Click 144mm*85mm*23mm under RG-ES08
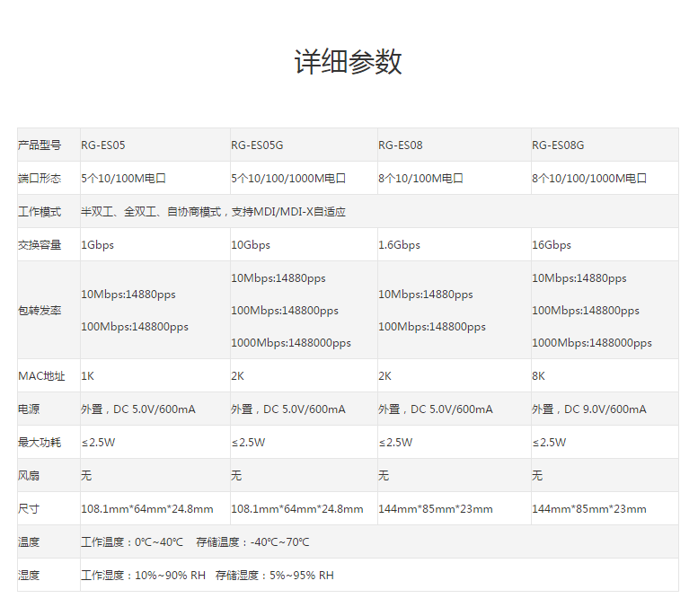The height and width of the screenshot is (616, 698). pyautogui.click(x=436, y=509)
